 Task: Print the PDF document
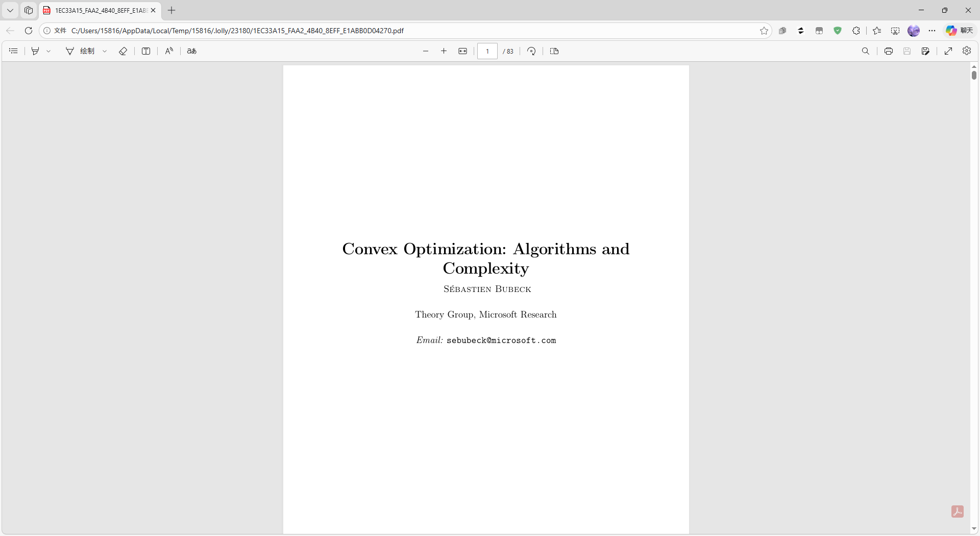coord(889,51)
